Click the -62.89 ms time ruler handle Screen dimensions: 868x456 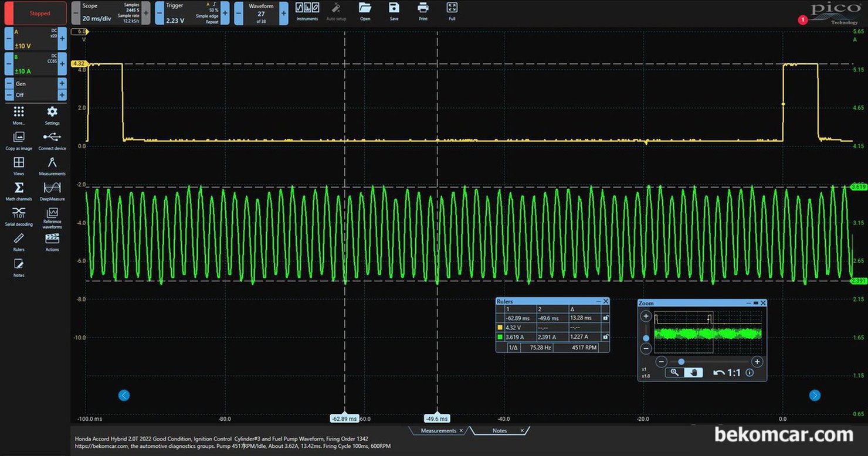[344, 418]
